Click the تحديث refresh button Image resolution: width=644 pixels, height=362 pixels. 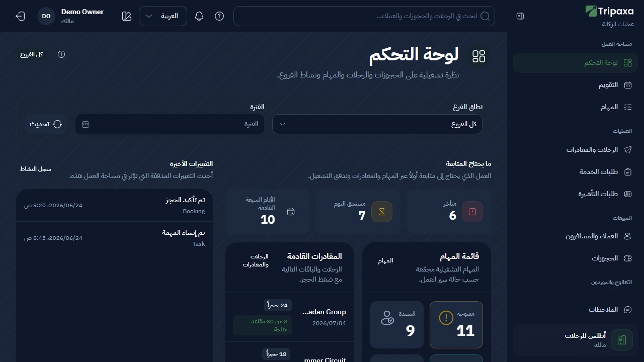[x=46, y=124]
